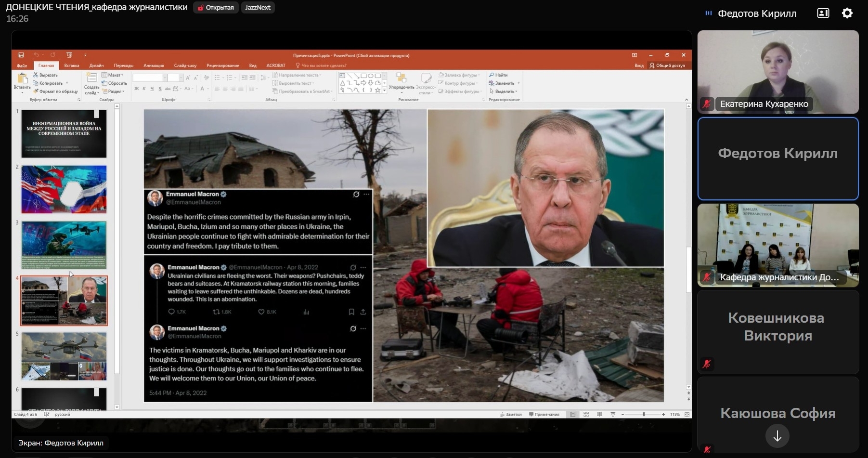868x458 pixels.
Task: Click the Save icon in PowerPoint's quick access toolbar
Action: (21, 55)
